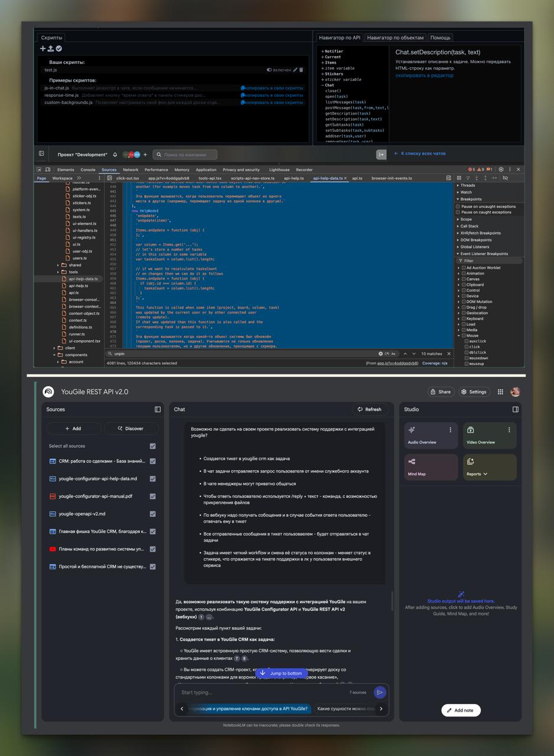Viewport: 554px width, 756px height.
Task: Copy custom-backgrounds.js to your scripts
Action: click(x=272, y=102)
